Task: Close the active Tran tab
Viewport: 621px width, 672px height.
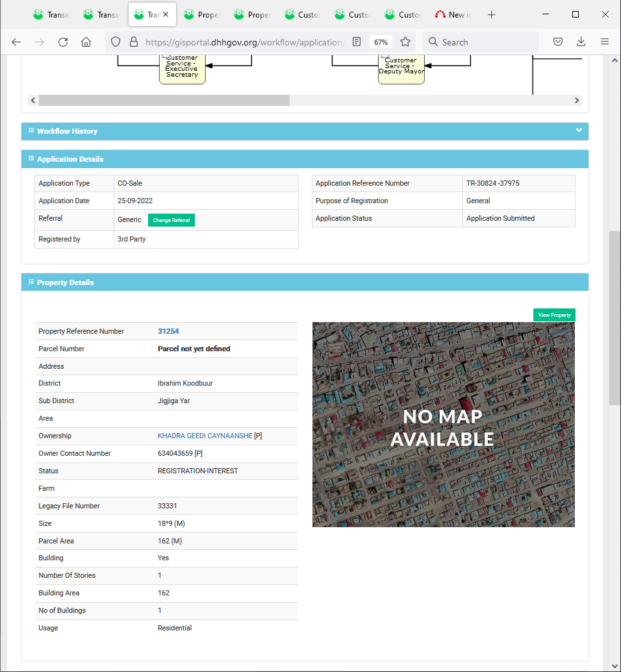Action: click(x=166, y=14)
